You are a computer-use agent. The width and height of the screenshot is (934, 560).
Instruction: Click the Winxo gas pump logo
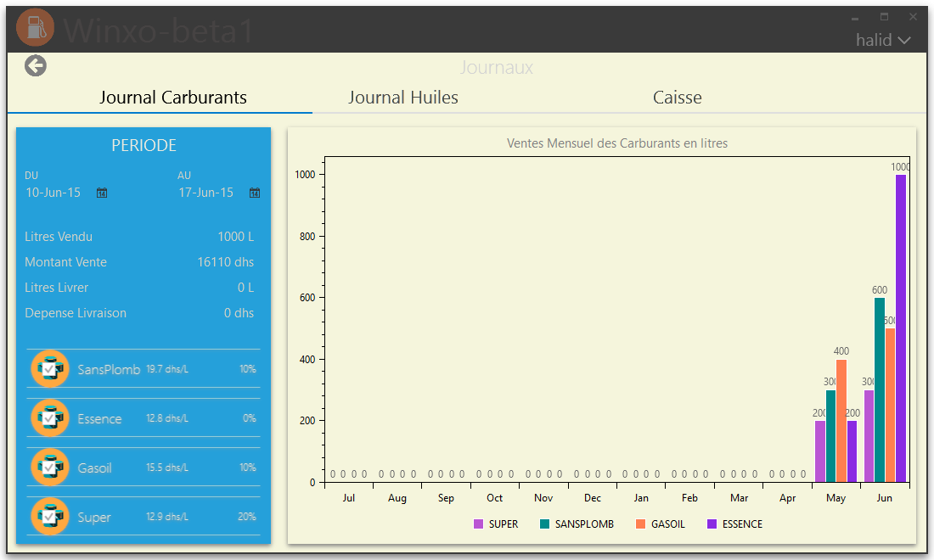(35, 27)
